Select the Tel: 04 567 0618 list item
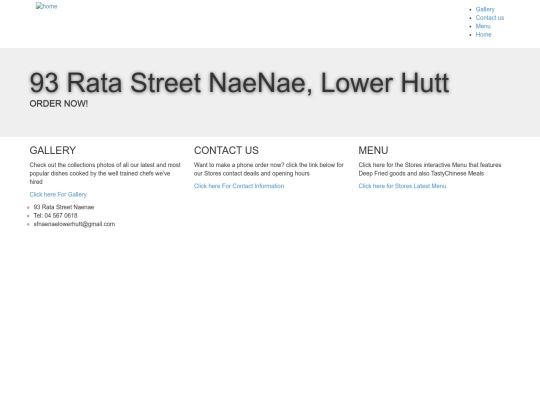Image resolution: width=540 pixels, height=405 pixels. (55, 216)
